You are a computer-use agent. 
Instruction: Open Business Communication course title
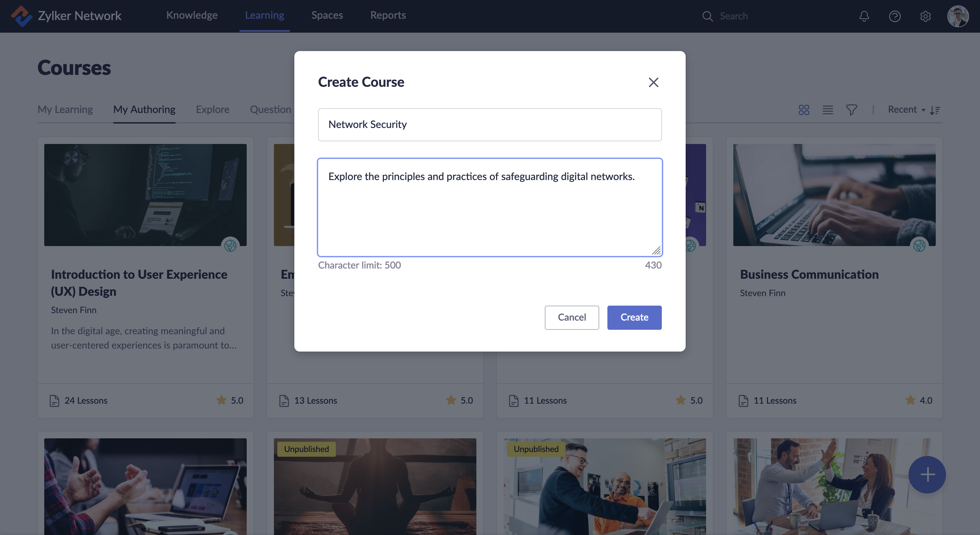pyautogui.click(x=809, y=274)
